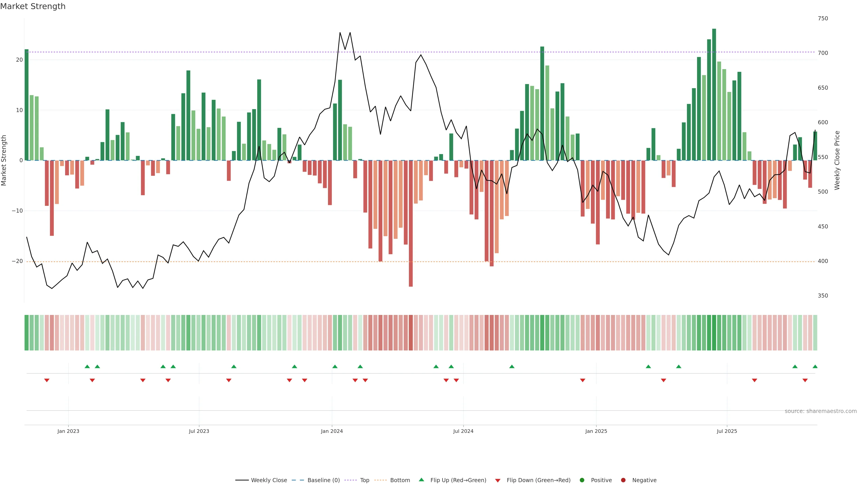The image size is (868, 488).
Task: Click the Jul 2023 x-axis label
Action: click(x=199, y=431)
